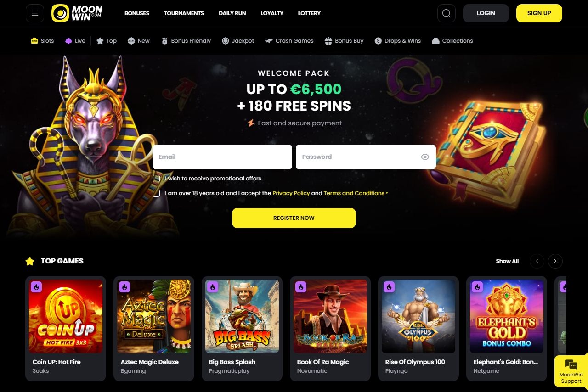Check the over 18 years old box
The height and width of the screenshot is (392, 588).
(156, 193)
